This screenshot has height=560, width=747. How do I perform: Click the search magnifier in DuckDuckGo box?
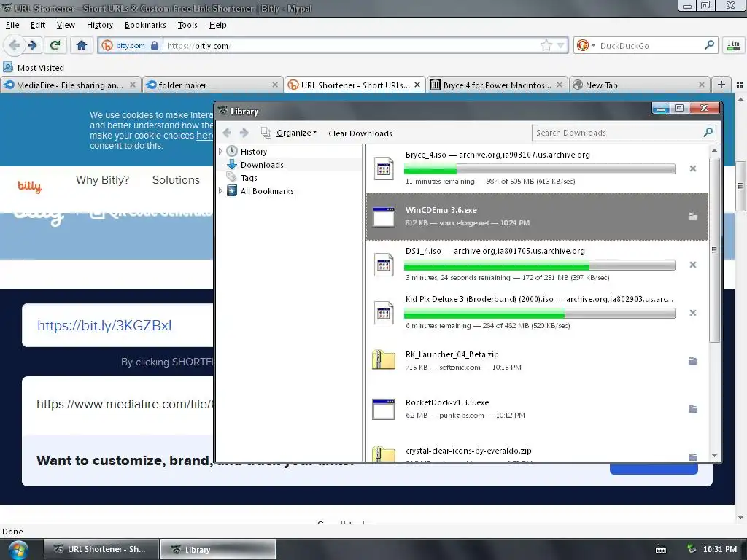coord(709,45)
